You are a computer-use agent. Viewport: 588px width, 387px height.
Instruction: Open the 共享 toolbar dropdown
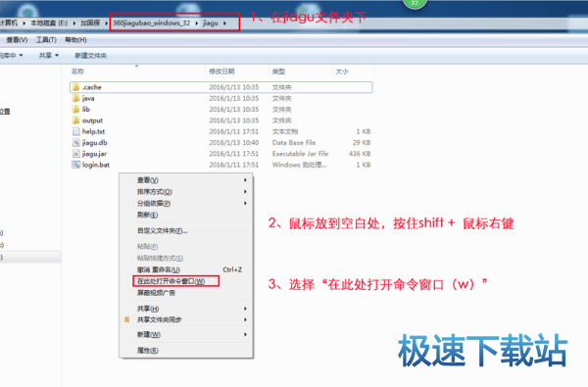point(49,56)
